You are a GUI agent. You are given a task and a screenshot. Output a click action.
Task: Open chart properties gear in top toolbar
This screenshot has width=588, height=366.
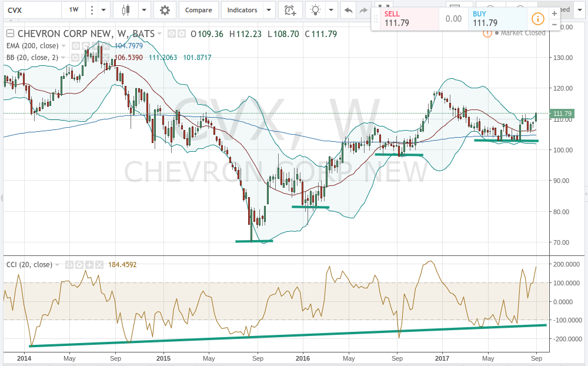tap(165, 10)
